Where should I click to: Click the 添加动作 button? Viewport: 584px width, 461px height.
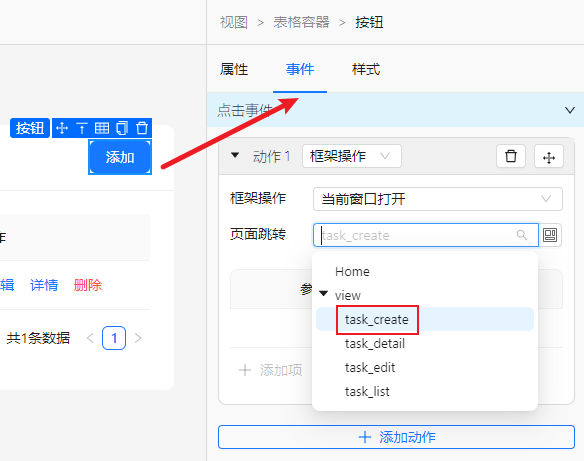[396, 437]
